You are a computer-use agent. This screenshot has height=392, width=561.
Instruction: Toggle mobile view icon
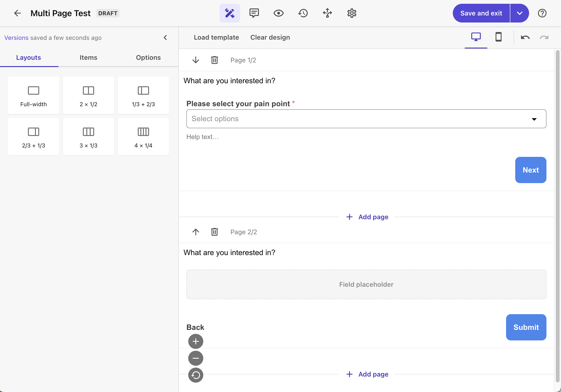tap(498, 37)
